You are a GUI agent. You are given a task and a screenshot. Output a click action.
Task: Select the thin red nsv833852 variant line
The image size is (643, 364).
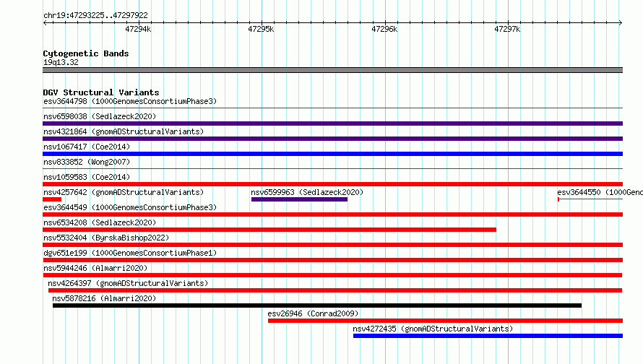coord(332,168)
